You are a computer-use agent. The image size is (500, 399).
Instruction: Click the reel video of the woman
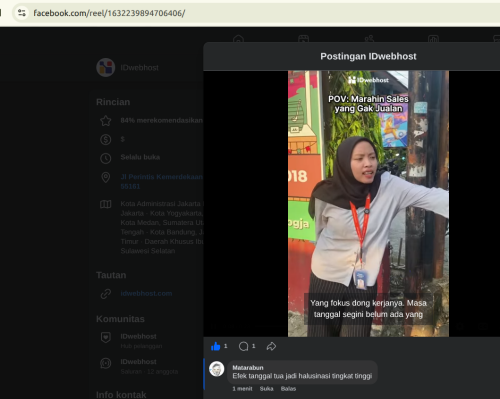(x=368, y=204)
